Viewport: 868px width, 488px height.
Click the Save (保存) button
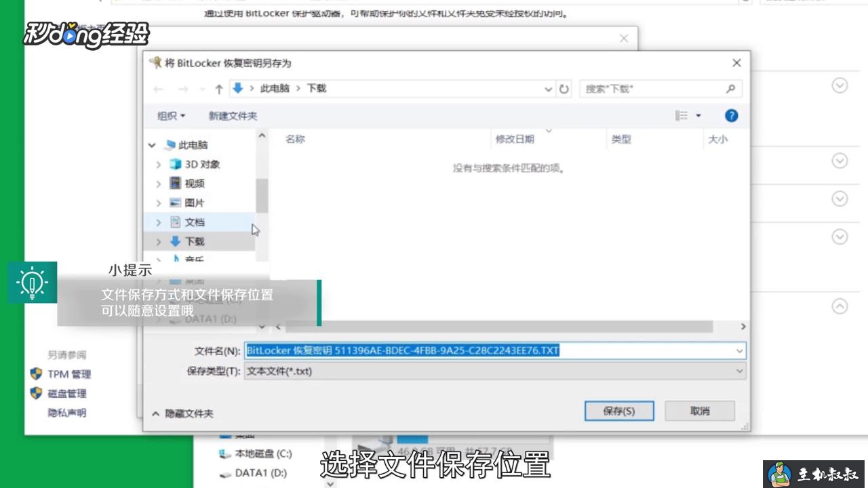(619, 411)
